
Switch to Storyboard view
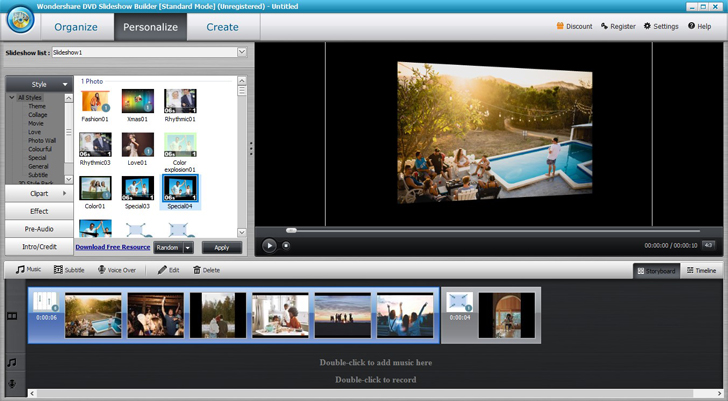tap(656, 271)
